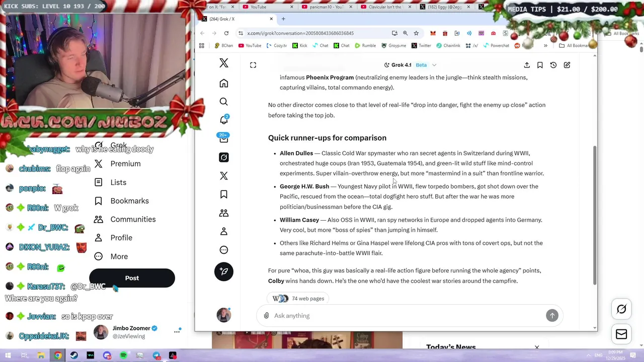Close the Today's News panel
This screenshot has height=362, width=644.
click(x=537, y=347)
